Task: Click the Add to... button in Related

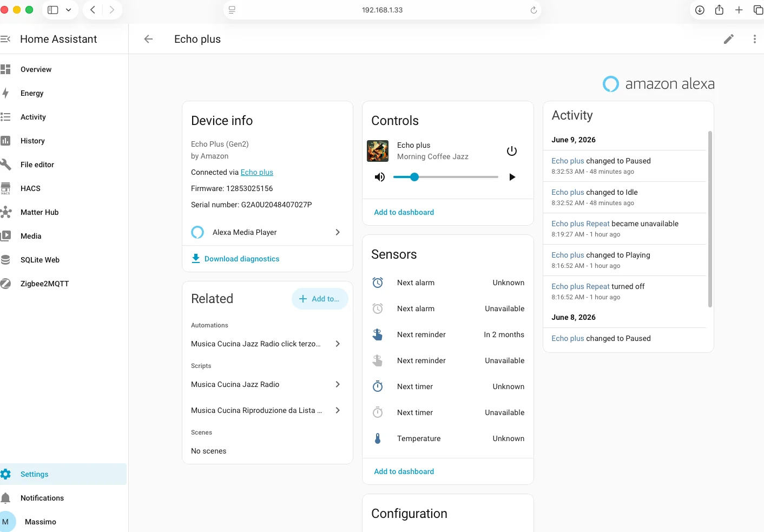Action: (x=320, y=299)
